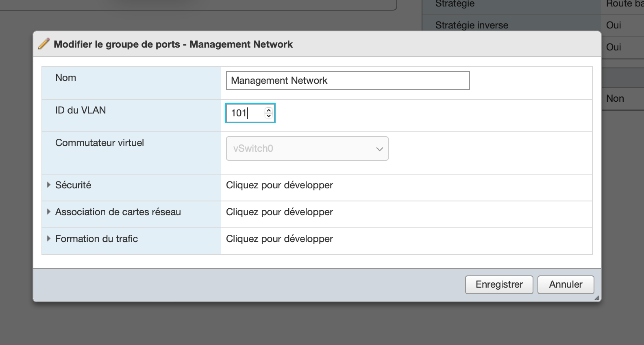Click 'Cliquez pour développer' next to Formation du trafic
This screenshot has width=644, height=345.
(279, 239)
